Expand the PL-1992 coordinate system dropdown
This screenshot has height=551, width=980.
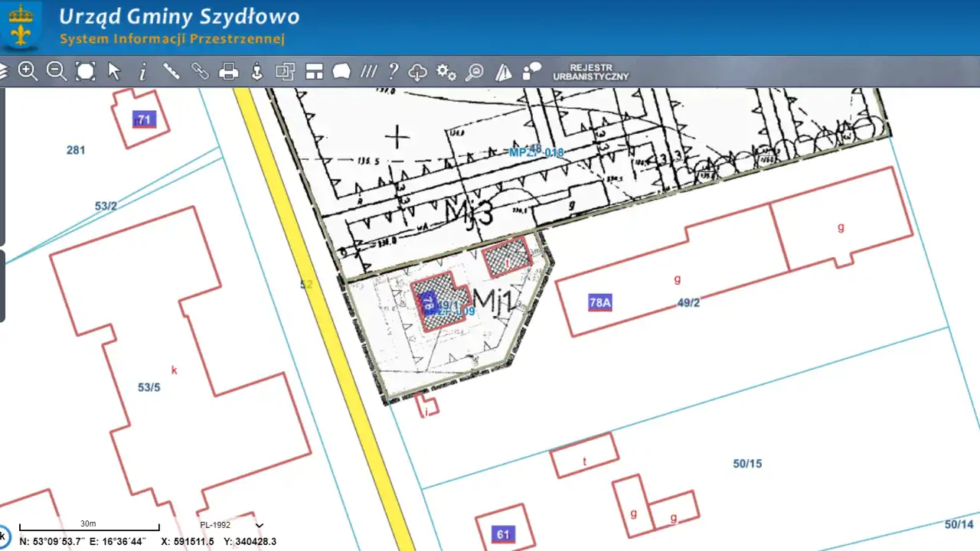coord(259,525)
